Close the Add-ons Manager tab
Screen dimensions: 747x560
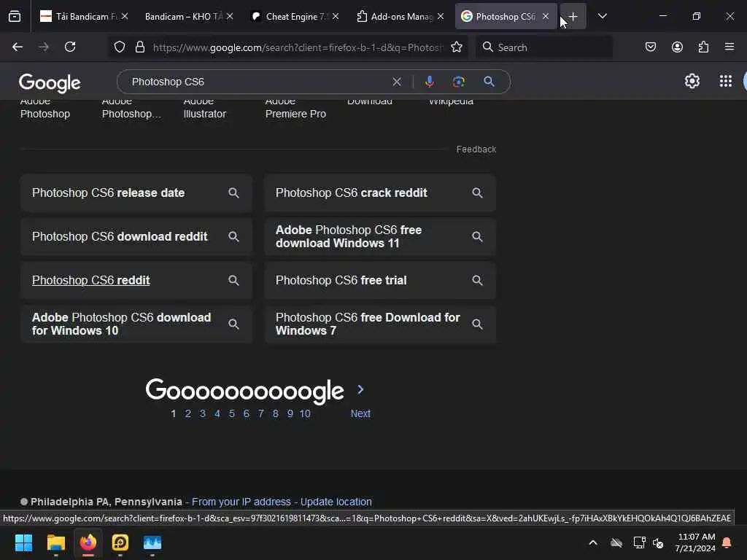(x=441, y=16)
